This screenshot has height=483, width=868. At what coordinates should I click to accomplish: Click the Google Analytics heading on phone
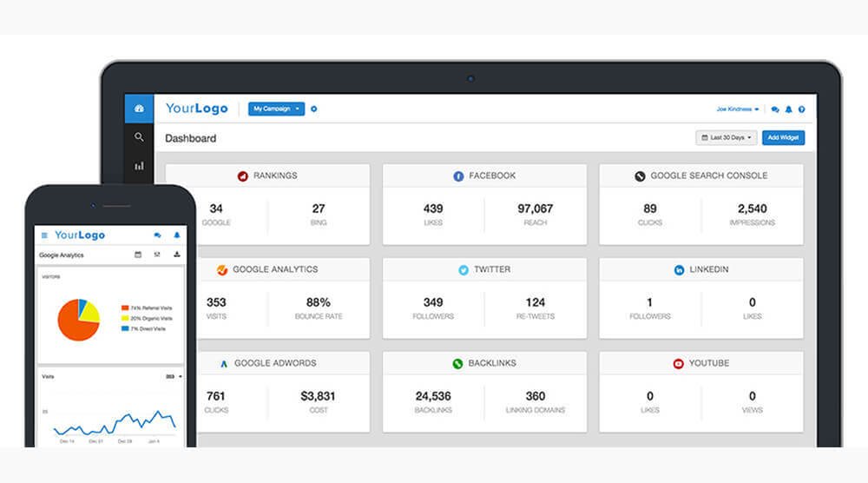tap(62, 255)
